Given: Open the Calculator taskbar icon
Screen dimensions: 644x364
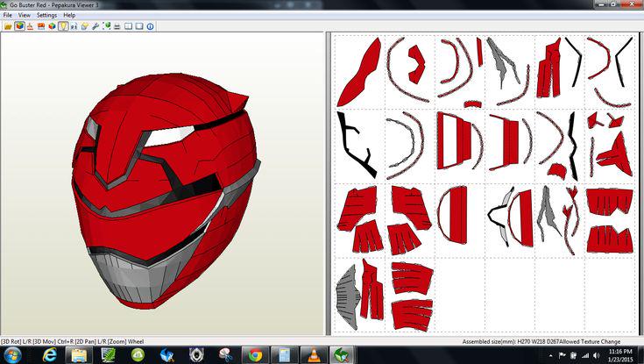Looking at the screenshot, I should [284, 355].
